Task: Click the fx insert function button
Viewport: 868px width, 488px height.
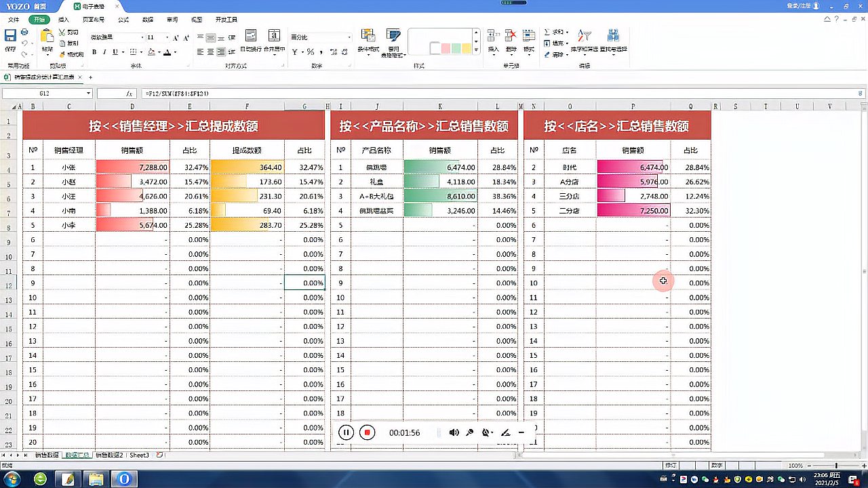Action: click(130, 94)
